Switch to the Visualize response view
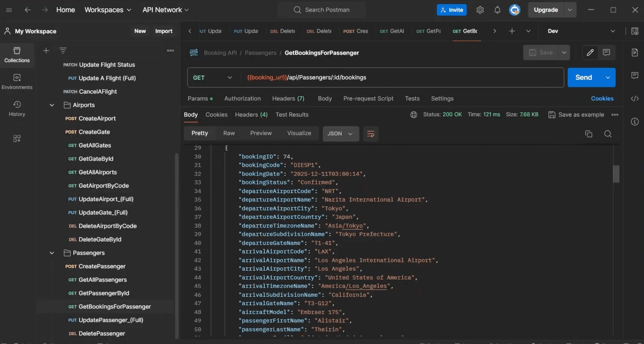 click(299, 133)
